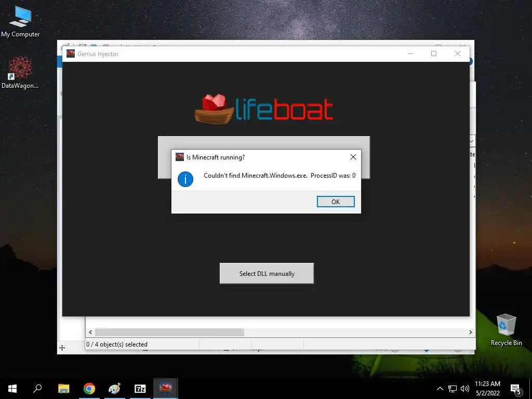Show hidden system tray icons
Image resolution: width=532 pixels, height=399 pixels.
pos(440,389)
